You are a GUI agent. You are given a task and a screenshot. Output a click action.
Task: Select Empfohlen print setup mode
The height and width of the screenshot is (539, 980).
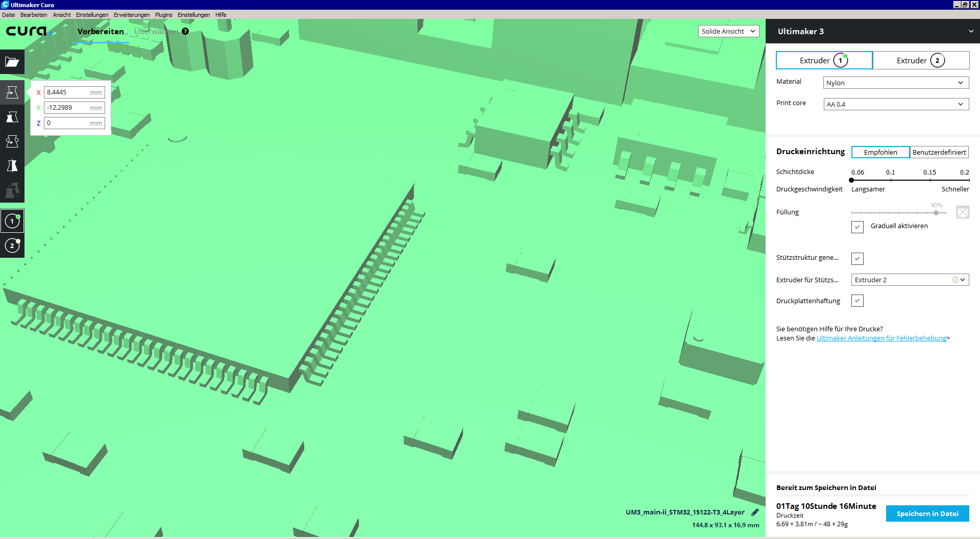click(880, 152)
